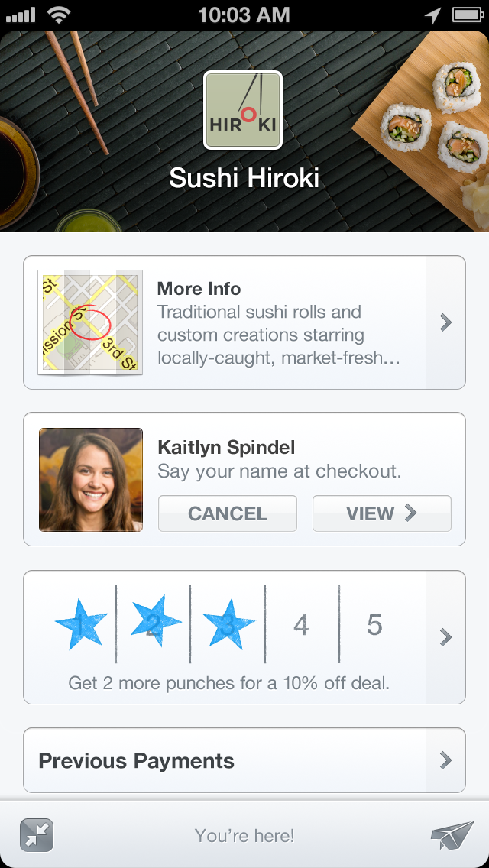Expand More Info with the chevron
This screenshot has height=868, width=489.
[446, 323]
